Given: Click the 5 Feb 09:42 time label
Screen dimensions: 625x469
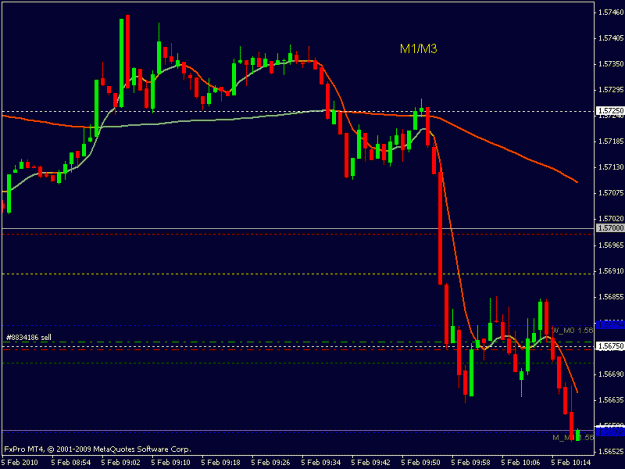Looking at the screenshot, I should click(371, 462).
